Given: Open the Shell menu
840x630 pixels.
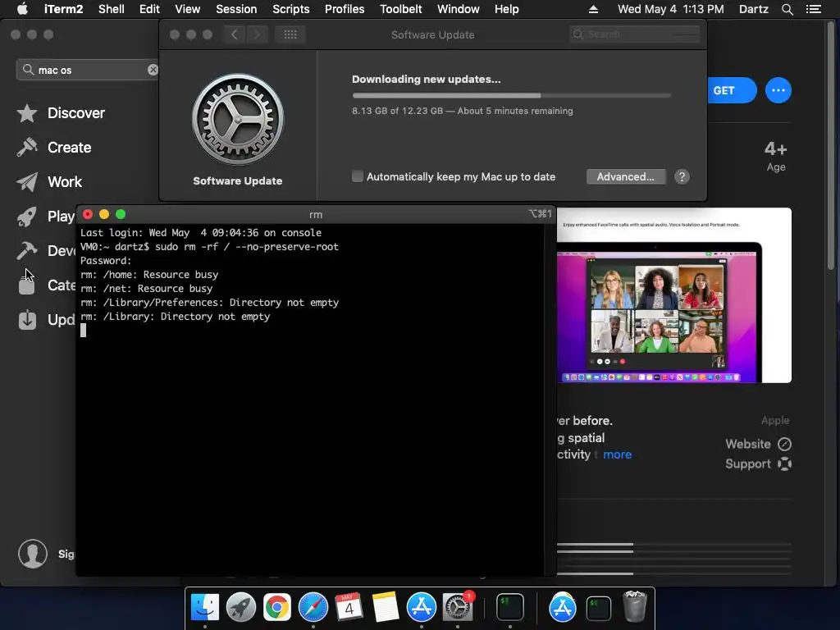Looking at the screenshot, I should tap(111, 9).
